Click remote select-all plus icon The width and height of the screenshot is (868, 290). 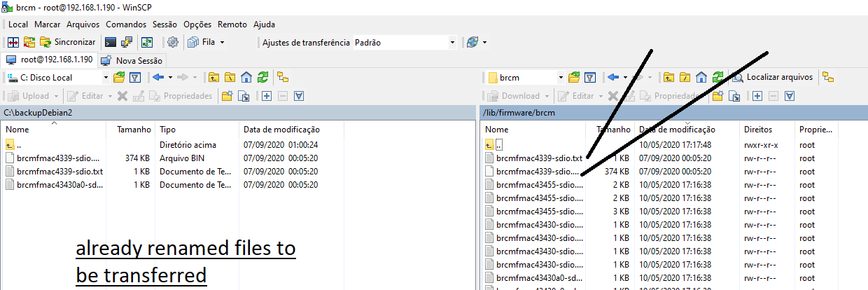[x=756, y=96]
